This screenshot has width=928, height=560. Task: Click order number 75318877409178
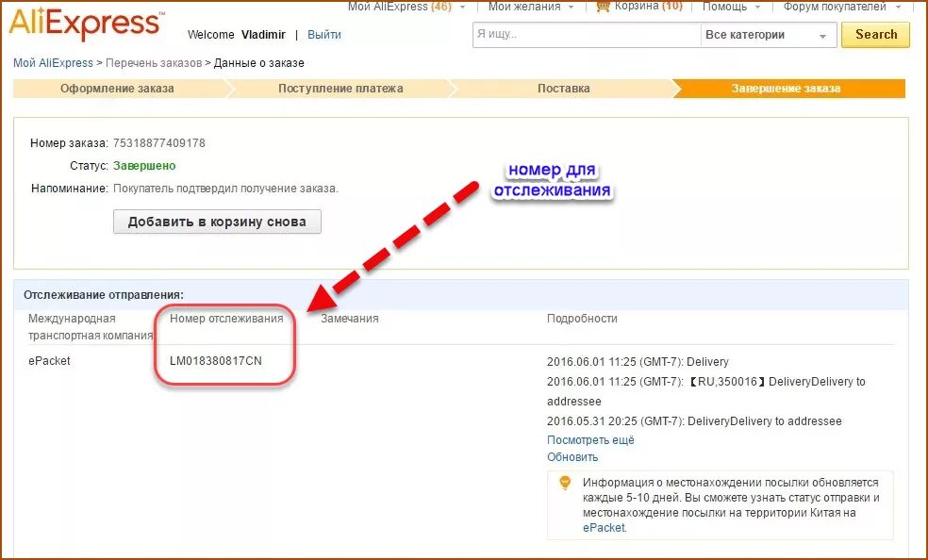coord(159,143)
